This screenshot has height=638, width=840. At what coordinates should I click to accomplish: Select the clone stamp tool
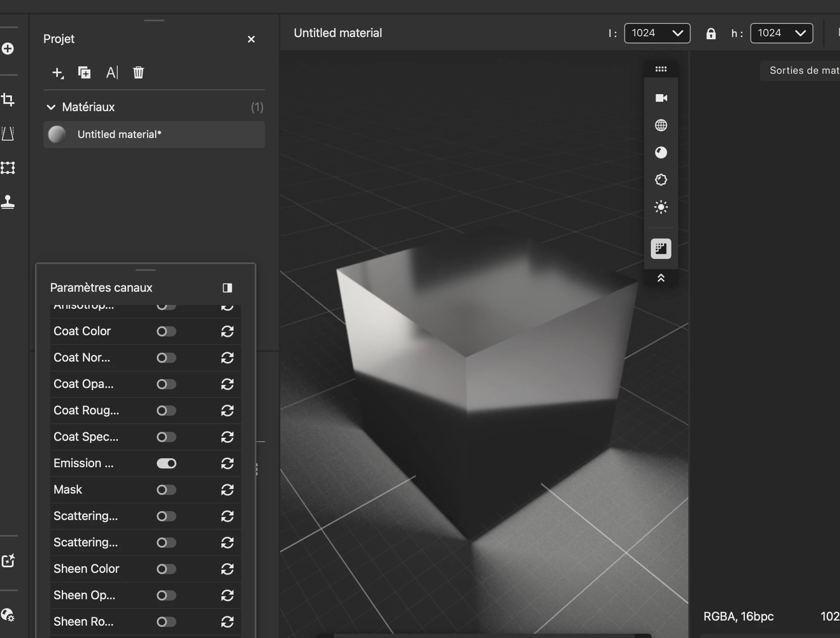click(8, 201)
